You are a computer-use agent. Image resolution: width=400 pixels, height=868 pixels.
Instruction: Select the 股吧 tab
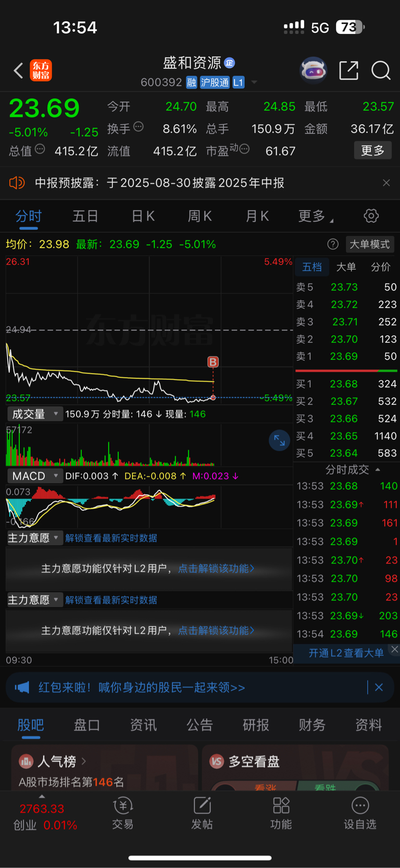pyautogui.click(x=31, y=725)
